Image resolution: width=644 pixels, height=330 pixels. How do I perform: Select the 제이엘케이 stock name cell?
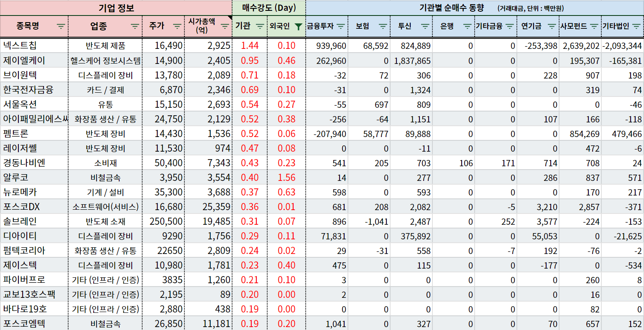34,60
